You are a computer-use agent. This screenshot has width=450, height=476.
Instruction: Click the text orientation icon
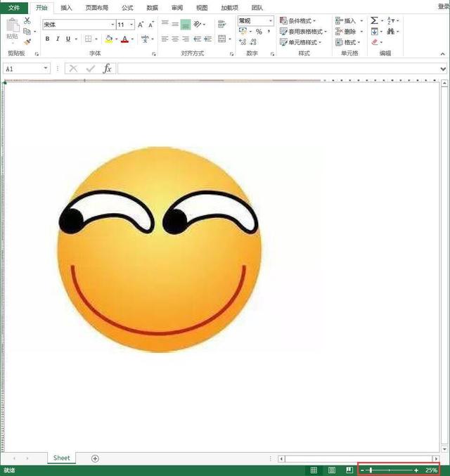[x=198, y=24]
